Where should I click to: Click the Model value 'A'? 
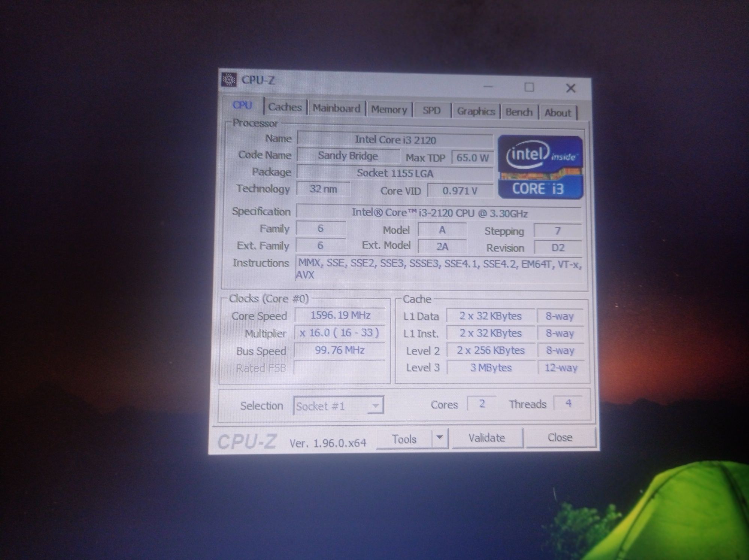(x=442, y=230)
